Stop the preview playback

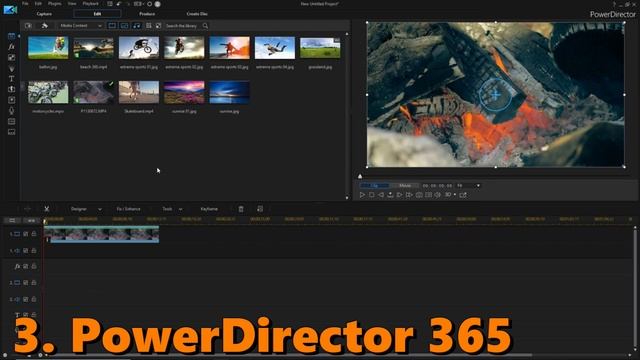371,195
